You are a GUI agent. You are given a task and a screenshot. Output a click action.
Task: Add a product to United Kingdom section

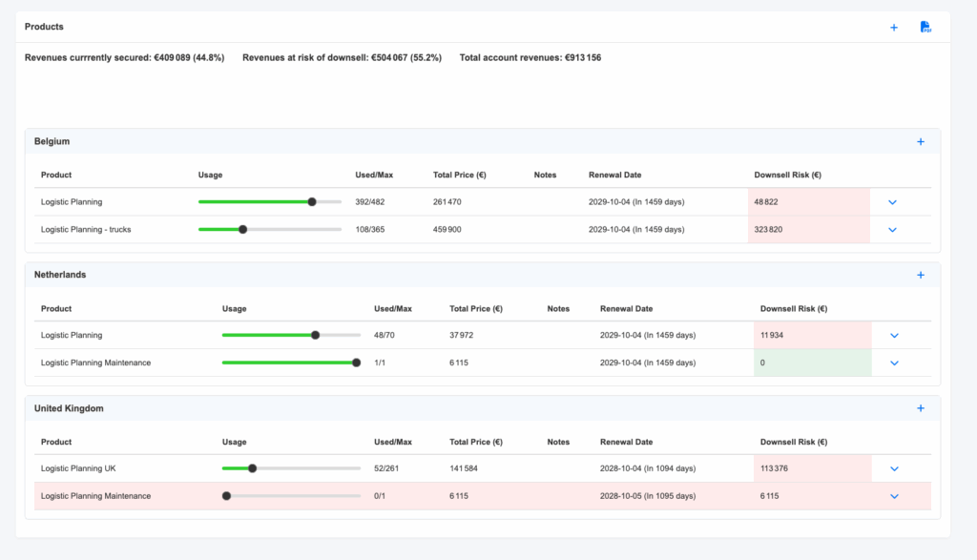(x=921, y=408)
